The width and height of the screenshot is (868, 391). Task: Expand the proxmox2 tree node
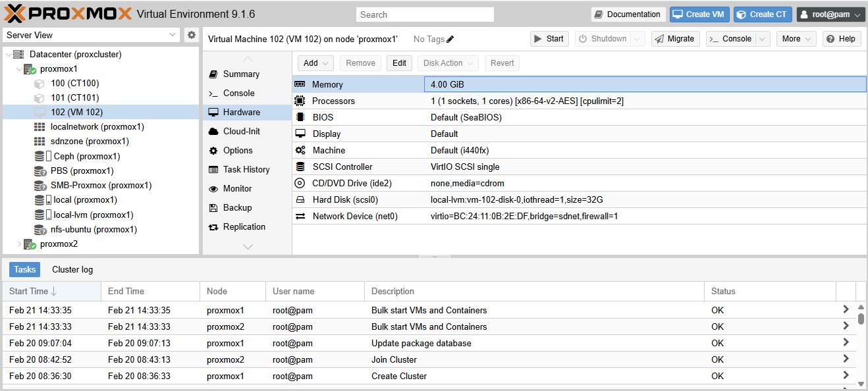19,244
